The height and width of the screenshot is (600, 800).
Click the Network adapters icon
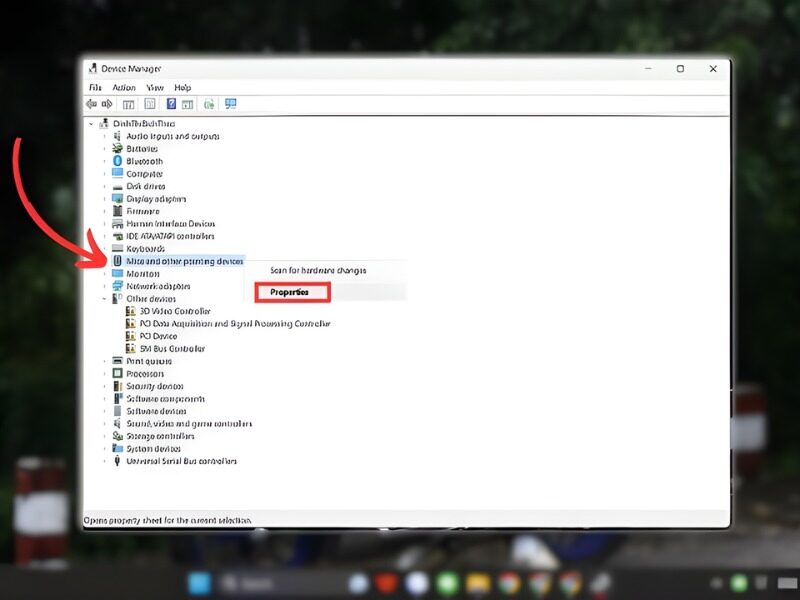117,286
